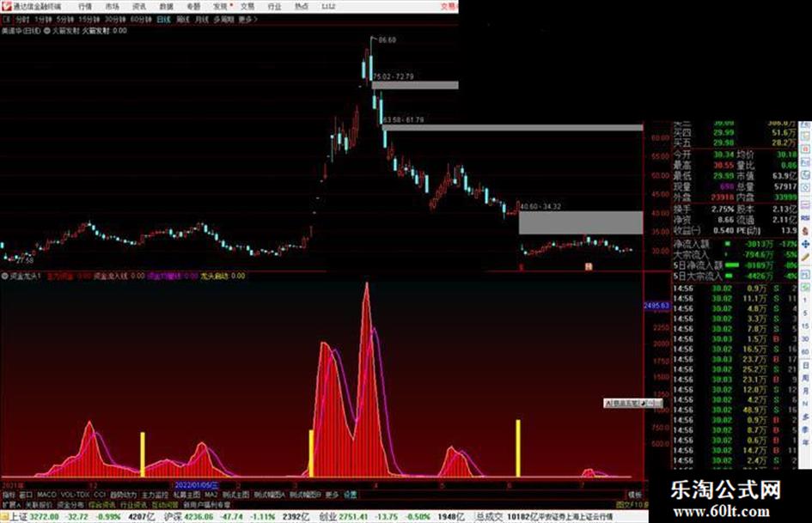Click the round icon before 资金龙头 indicator
This screenshot has width=812, height=523.
click(5, 277)
